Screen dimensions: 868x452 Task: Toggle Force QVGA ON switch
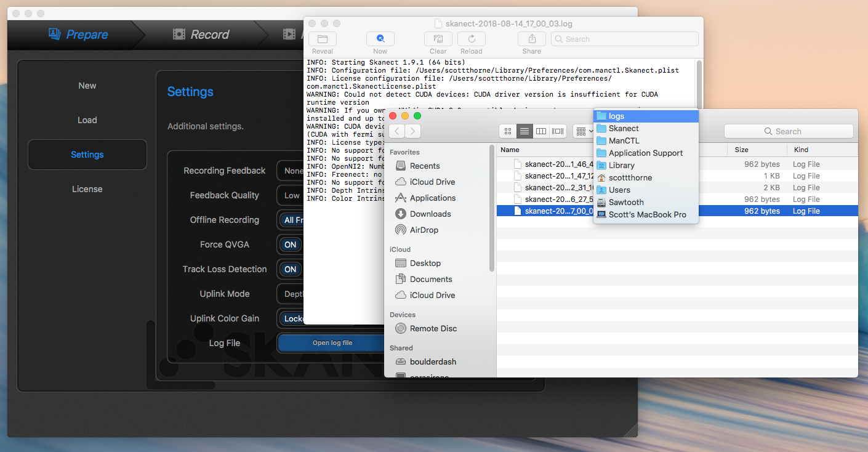(x=291, y=244)
